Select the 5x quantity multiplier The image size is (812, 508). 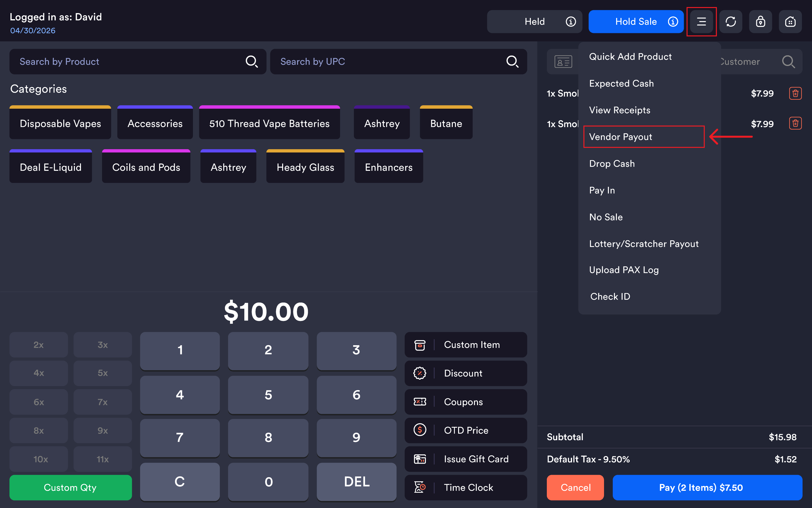pos(103,373)
